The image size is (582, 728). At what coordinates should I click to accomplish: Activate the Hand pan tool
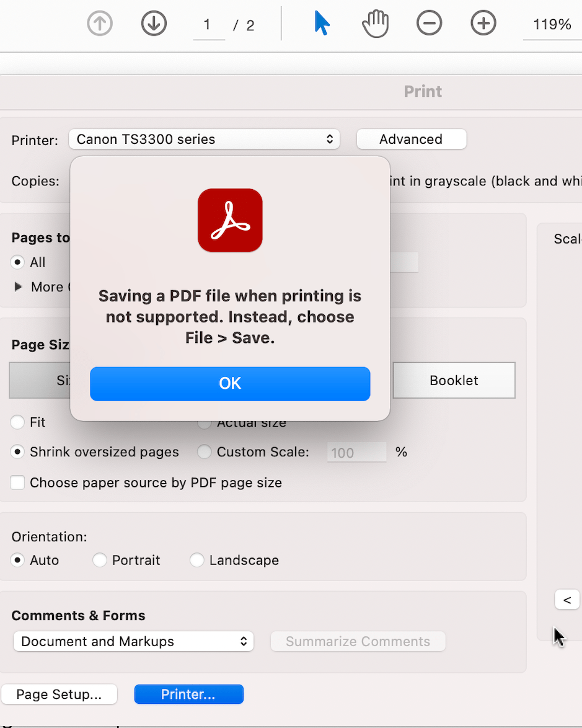point(375,23)
